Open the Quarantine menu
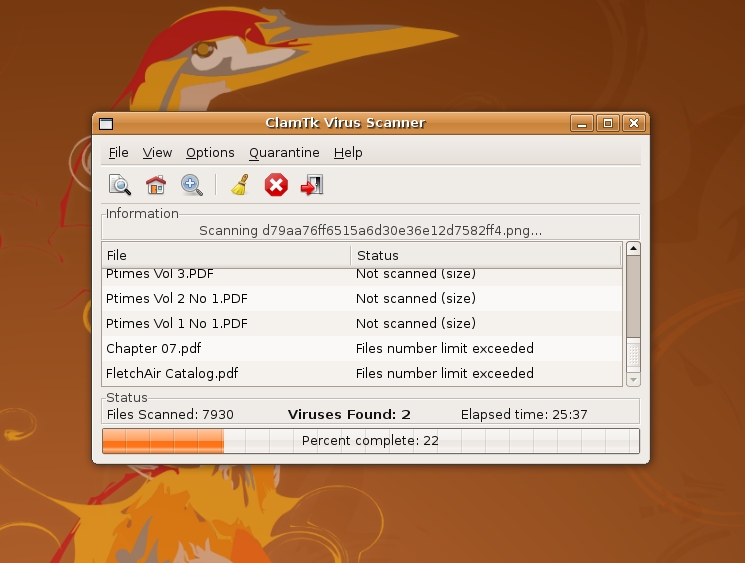Screen dimensions: 745x563 coord(284,153)
